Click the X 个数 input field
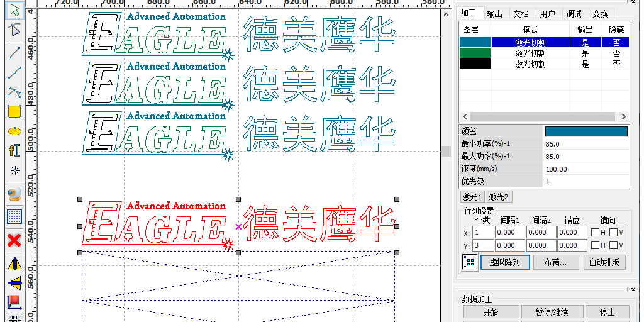 click(482, 233)
